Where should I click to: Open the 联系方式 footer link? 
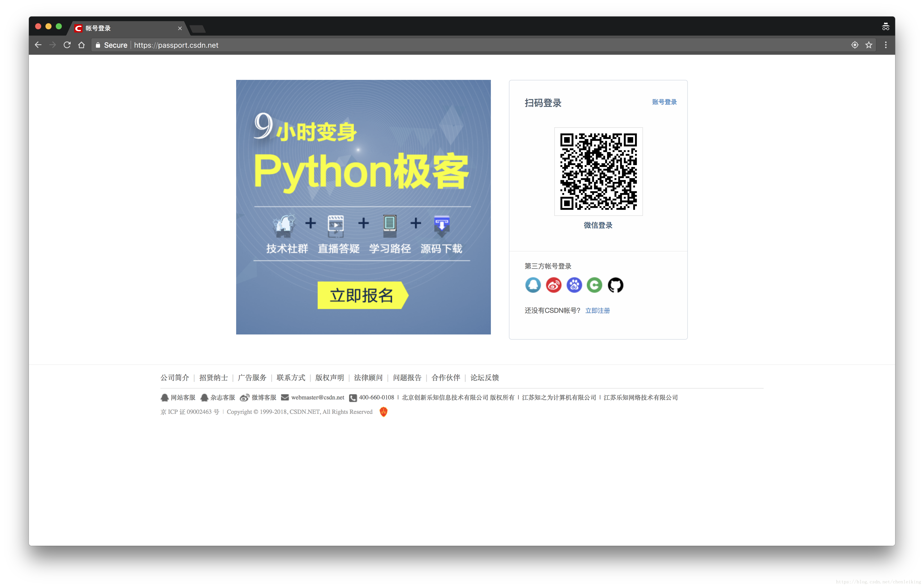click(291, 378)
